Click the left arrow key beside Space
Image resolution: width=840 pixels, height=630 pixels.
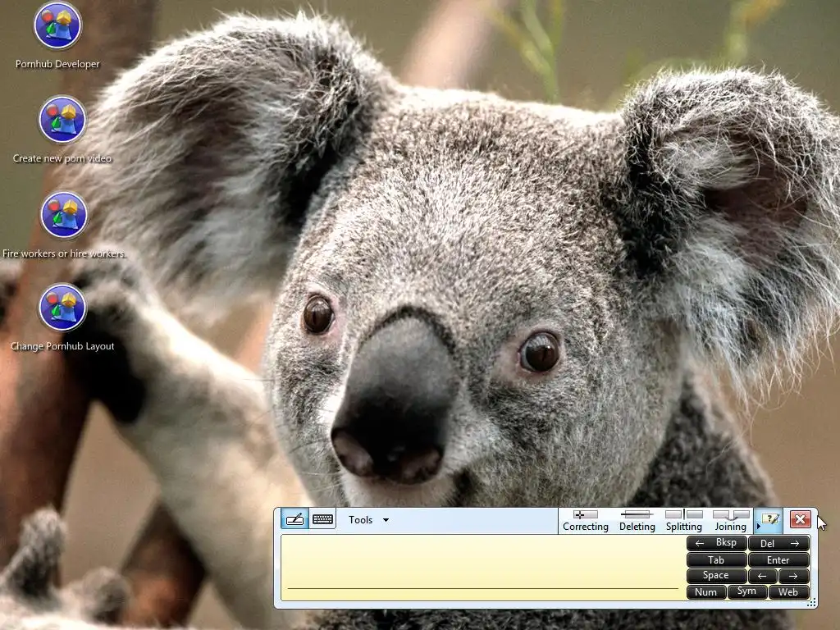click(762, 576)
